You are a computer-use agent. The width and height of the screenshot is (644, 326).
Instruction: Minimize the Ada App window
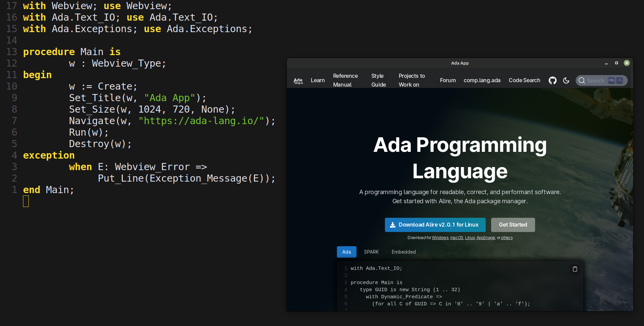click(x=606, y=63)
